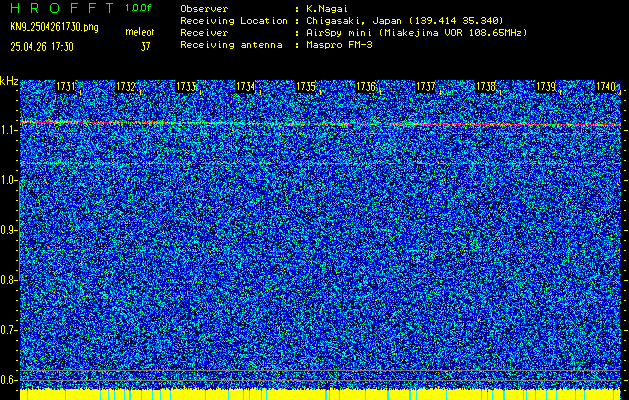The width and height of the screenshot is (629, 400).
Task: Click the file name KN9_2504261730.png
Action: click(54, 27)
